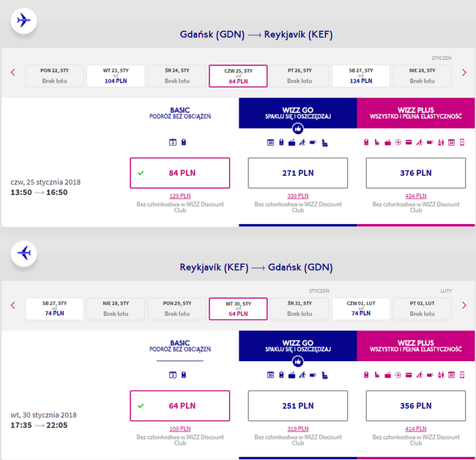
Task: Choose the 271 PLN WIZZ GO fare
Action: coord(298,173)
